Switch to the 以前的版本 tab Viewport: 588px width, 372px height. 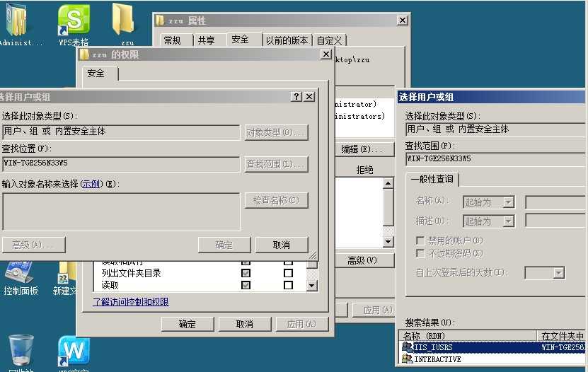point(287,40)
